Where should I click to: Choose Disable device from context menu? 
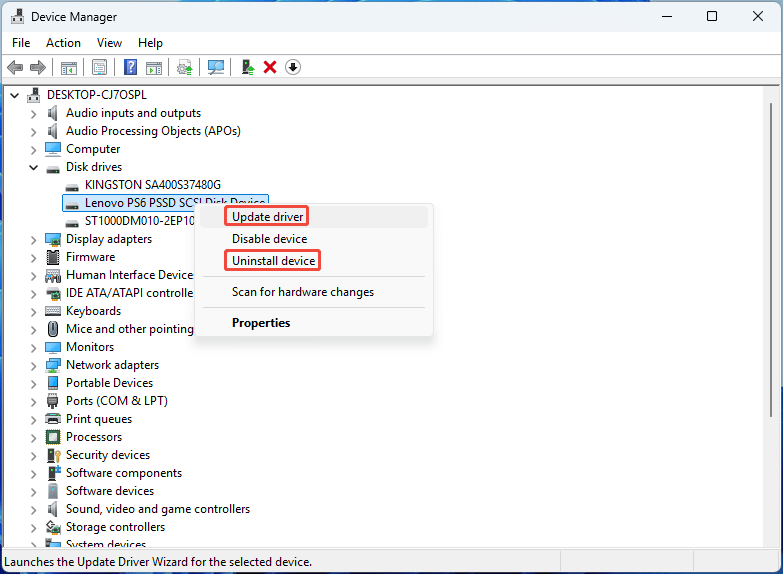click(x=314, y=239)
